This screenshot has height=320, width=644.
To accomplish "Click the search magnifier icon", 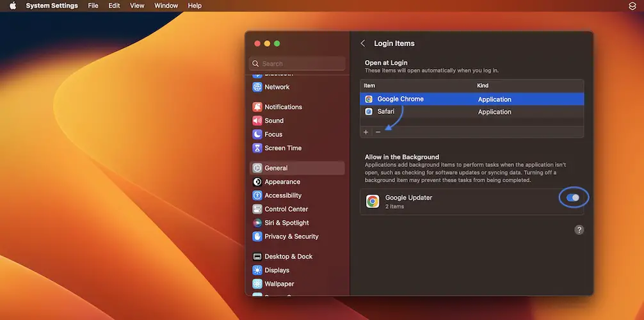I will pos(255,63).
